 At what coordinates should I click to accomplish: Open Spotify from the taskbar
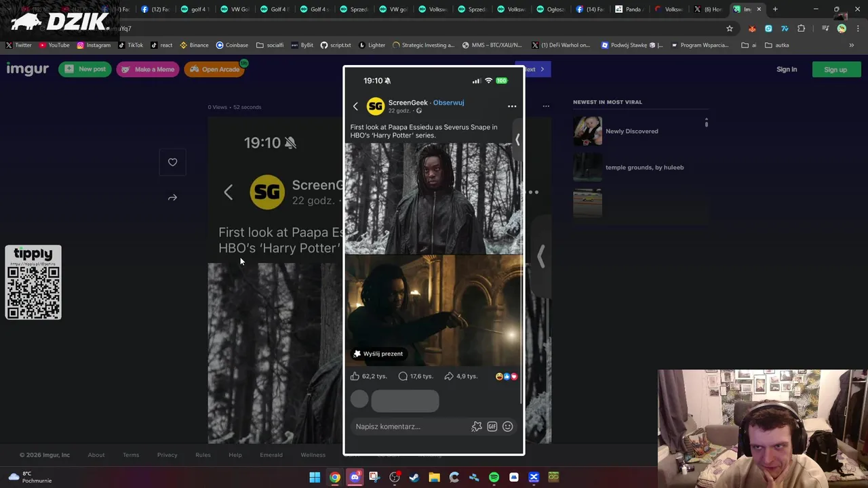pos(494,477)
